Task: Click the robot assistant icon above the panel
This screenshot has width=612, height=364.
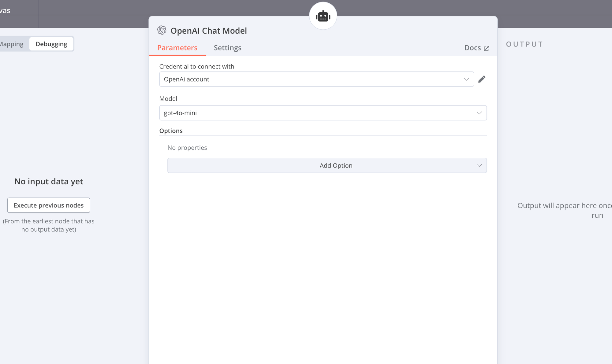Action: tap(323, 15)
